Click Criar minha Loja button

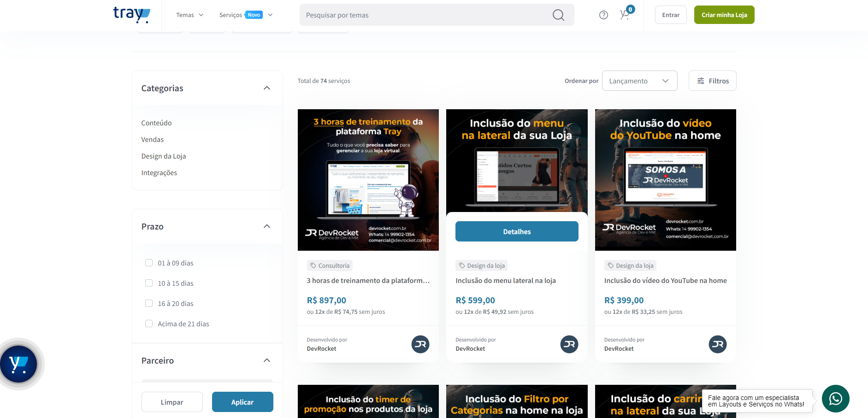pos(724,15)
